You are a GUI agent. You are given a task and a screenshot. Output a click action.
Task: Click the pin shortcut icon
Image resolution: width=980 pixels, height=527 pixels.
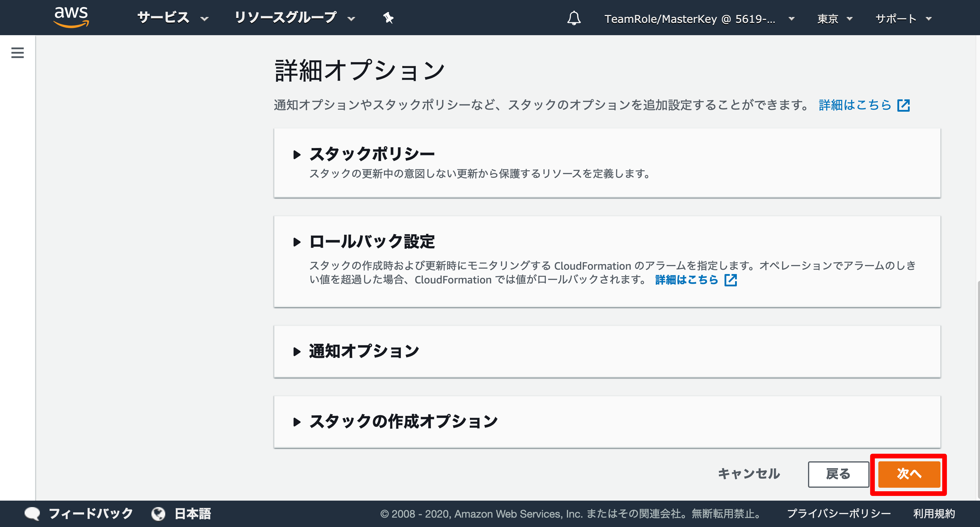388,18
